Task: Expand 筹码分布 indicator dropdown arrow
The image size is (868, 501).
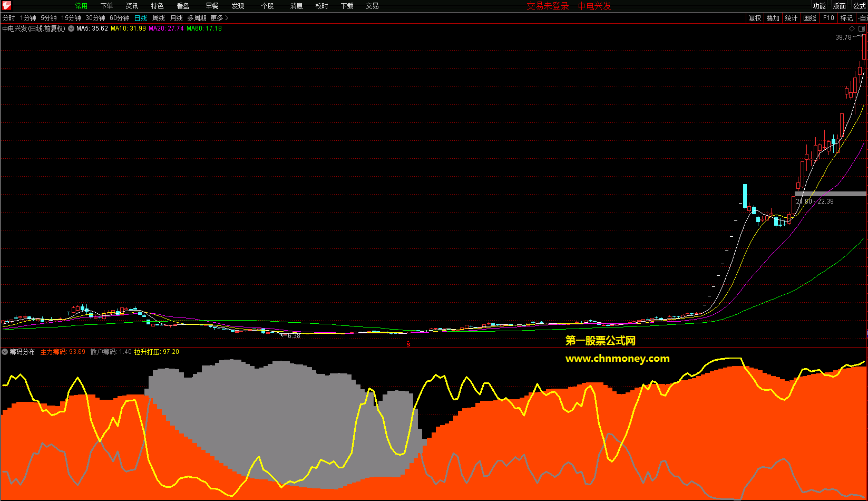Action: [x=5, y=352]
